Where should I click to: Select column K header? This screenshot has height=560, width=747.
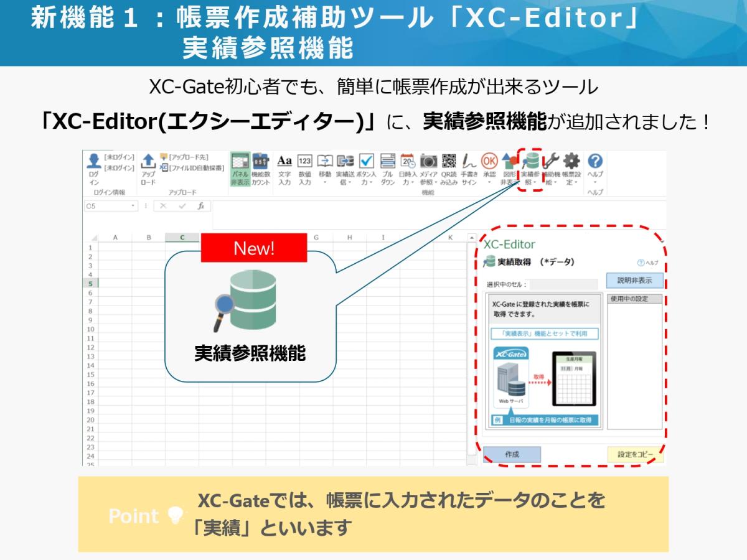point(451,238)
